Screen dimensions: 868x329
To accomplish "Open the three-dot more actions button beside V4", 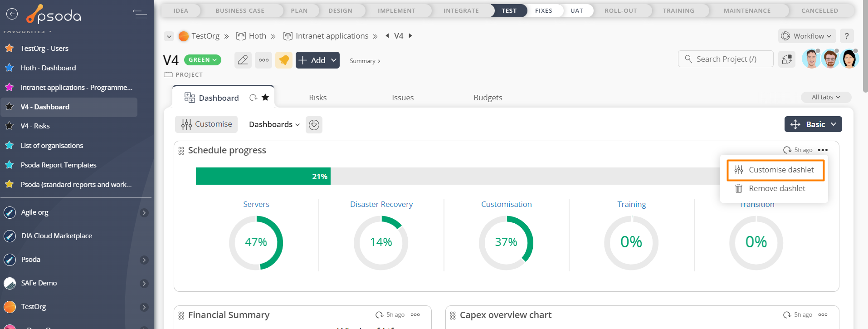I will coord(263,60).
